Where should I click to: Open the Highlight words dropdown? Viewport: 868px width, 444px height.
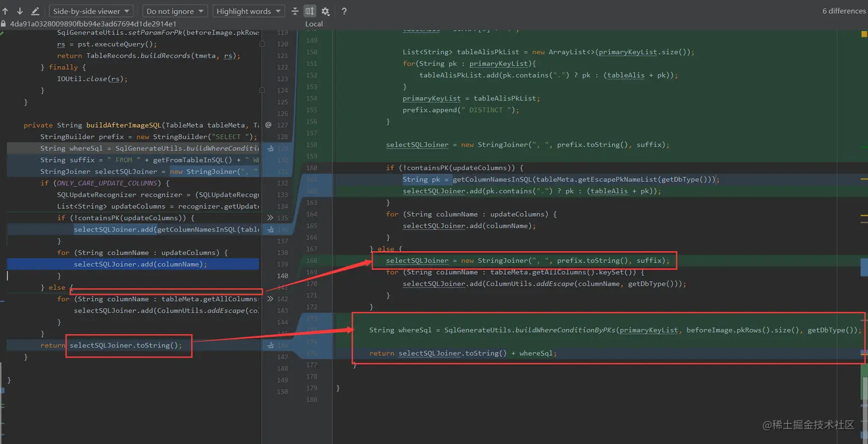[x=249, y=11]
